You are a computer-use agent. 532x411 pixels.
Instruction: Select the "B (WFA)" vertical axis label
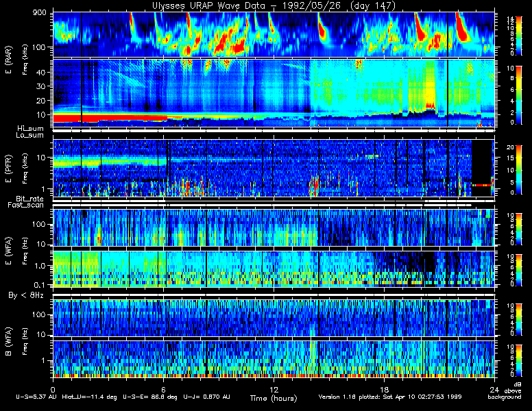[8, 341]
